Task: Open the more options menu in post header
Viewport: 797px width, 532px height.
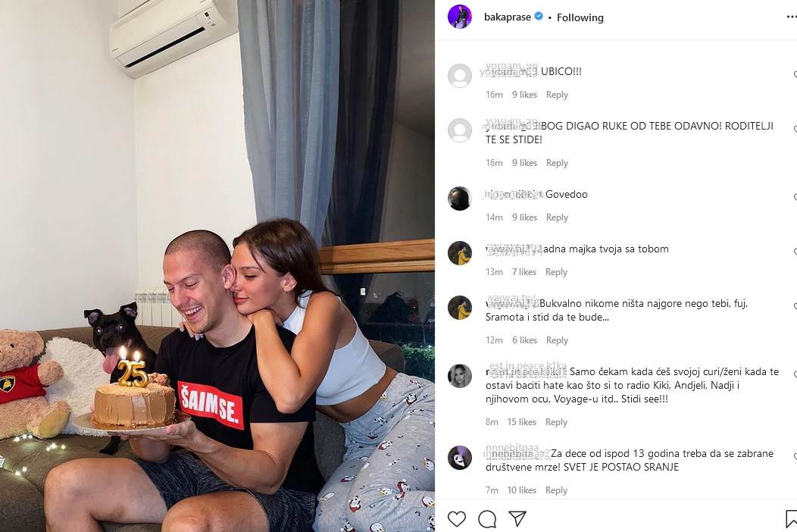Action: point(792,17)
